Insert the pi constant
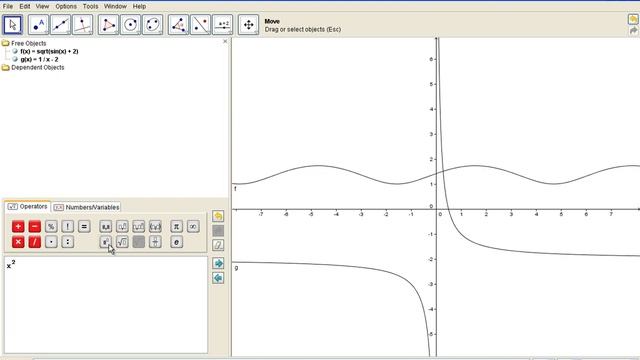 click(x=176, y=227)
